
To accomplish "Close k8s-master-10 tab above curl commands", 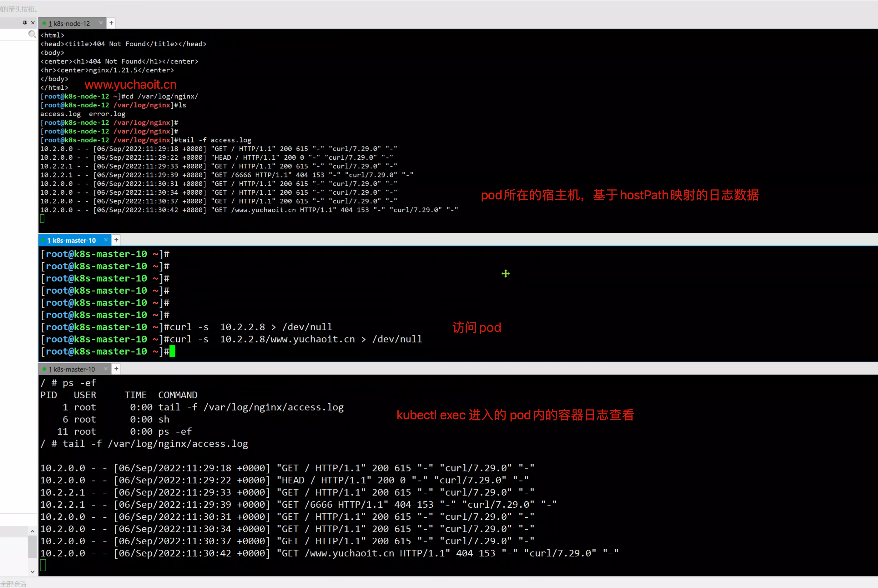I will coord(106,240).
